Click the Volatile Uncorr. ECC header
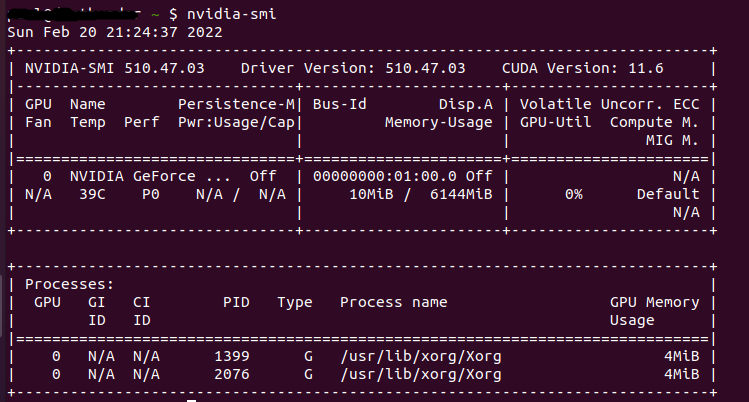This screenshot has width=749, height=402. [610, 104]
